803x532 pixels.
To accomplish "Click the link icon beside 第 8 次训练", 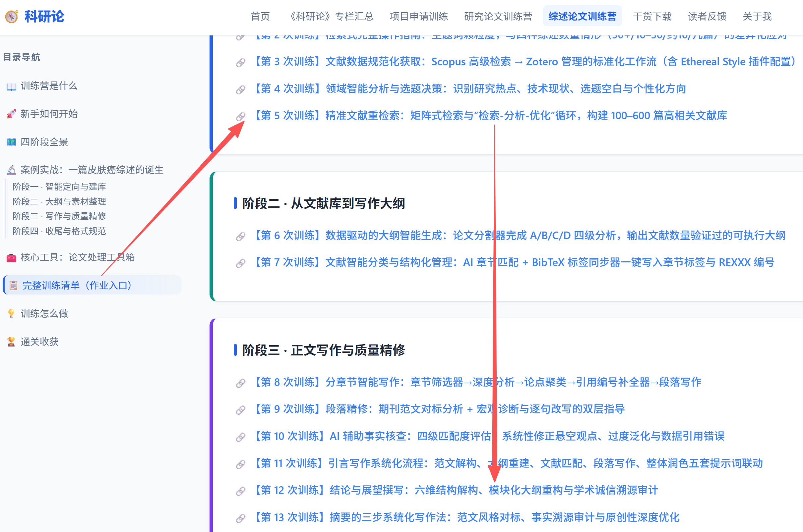I will tap(241, 383).
